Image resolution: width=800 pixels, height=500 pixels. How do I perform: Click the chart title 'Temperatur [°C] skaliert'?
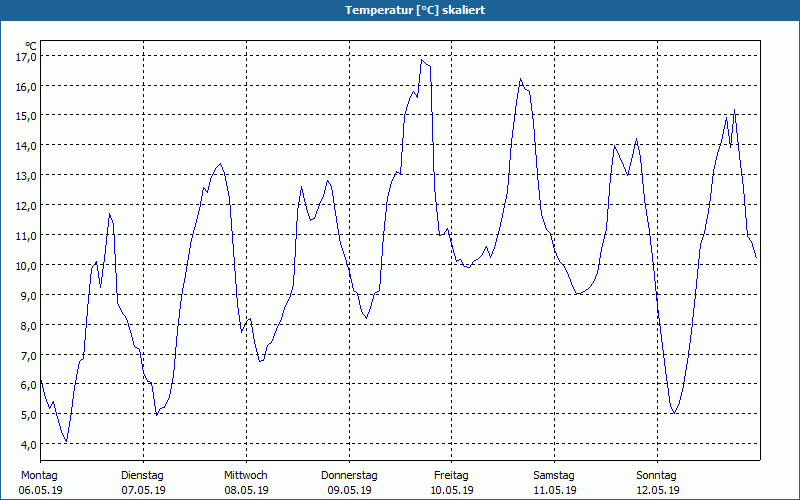(x=415, y=10)
